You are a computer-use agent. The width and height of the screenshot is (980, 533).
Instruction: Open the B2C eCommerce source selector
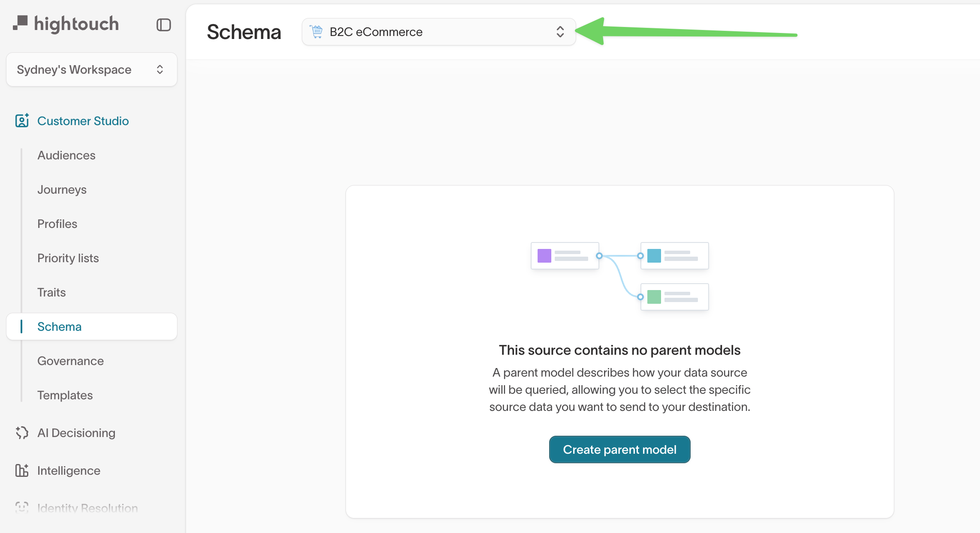pyautogui.click(x=438, y=32)
